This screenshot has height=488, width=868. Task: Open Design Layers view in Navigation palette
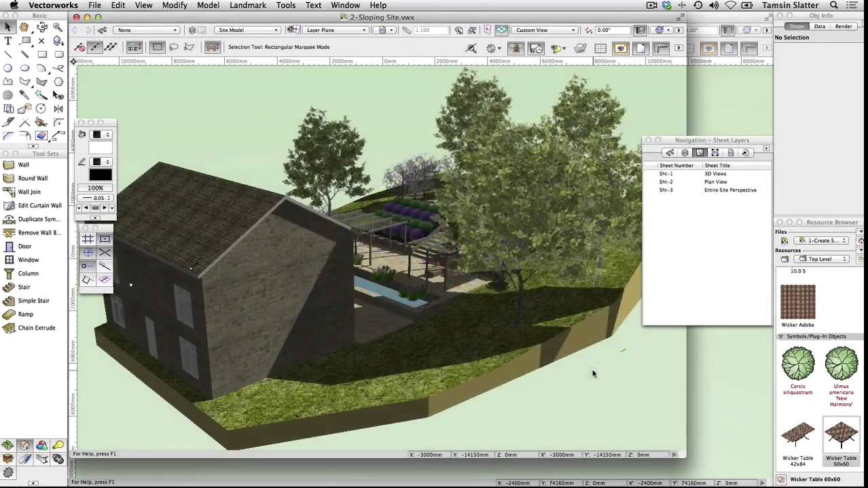(685, 152)
